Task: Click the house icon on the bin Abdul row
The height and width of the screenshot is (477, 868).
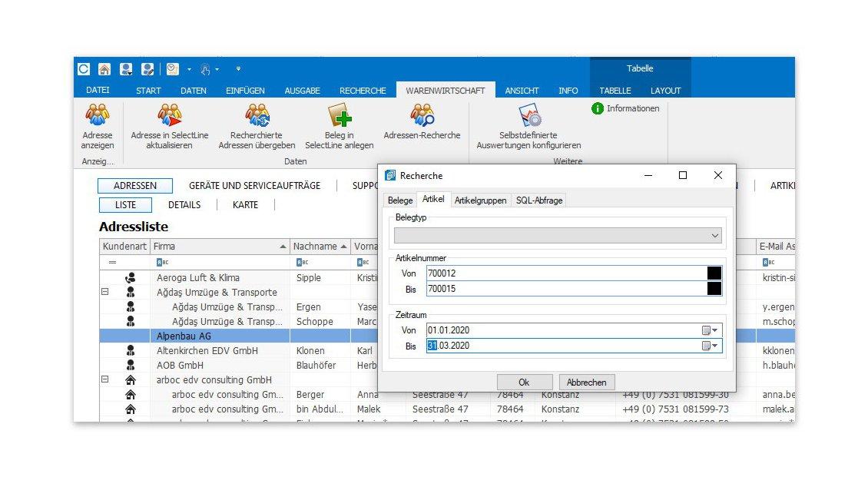Action: click(131, 409)
